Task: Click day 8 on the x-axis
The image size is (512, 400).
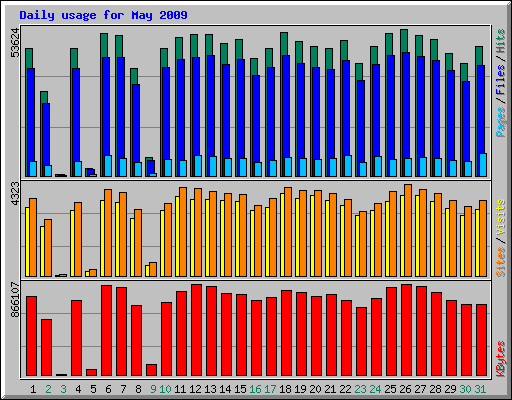Action: click(x=138, y=389)
